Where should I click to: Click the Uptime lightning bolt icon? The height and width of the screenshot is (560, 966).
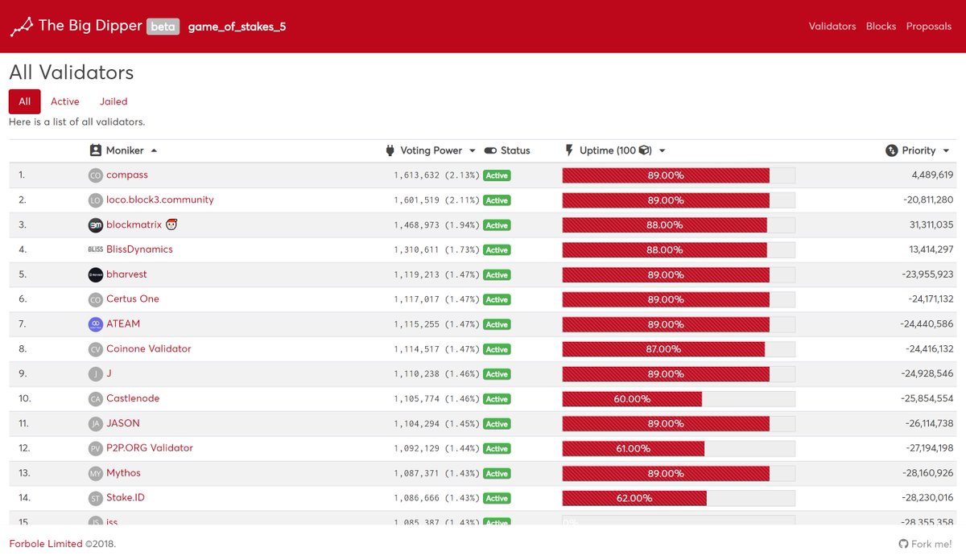(569, 150)
